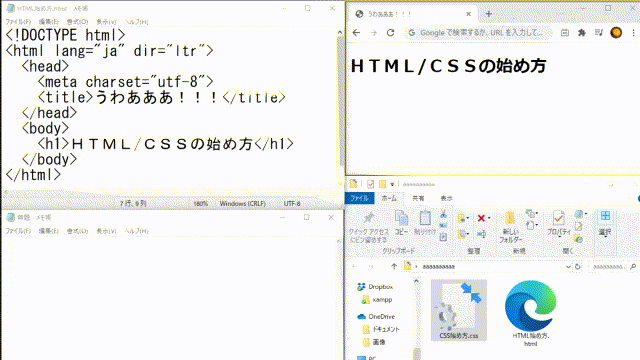Open the Copy to dropdown arrow
The height and width of the screenshot is (360, 640).
[468, 234]
